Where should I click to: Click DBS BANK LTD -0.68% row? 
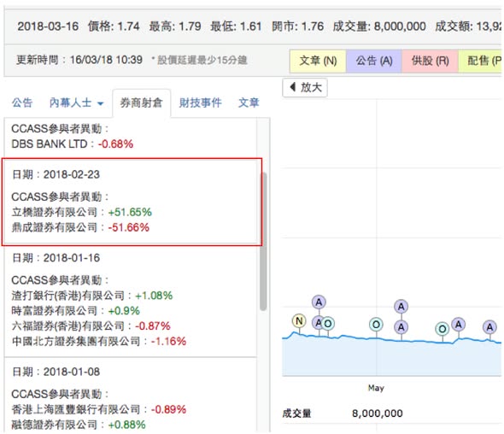tap(73, 144)
